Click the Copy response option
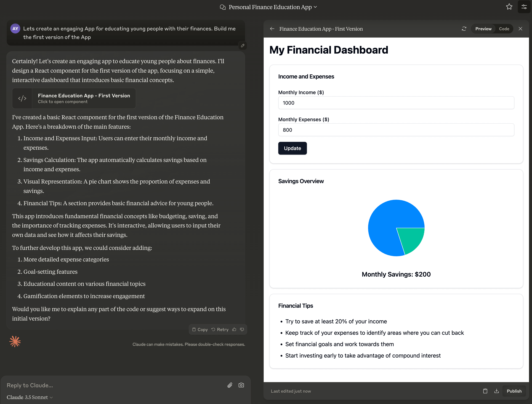 [x=200, y=329]
